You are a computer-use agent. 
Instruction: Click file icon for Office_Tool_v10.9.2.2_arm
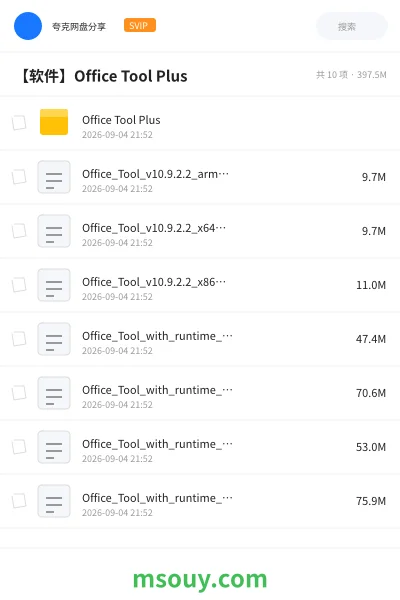pos(54,177)
